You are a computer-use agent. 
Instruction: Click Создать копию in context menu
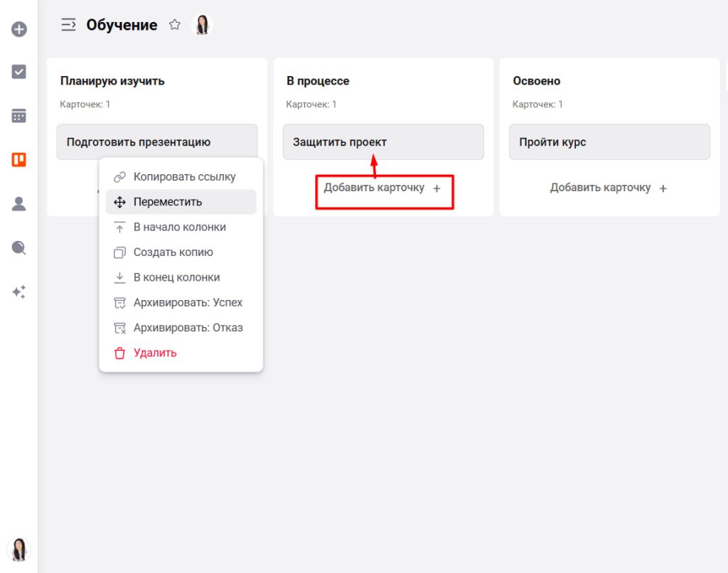click(x=173, y=252)
